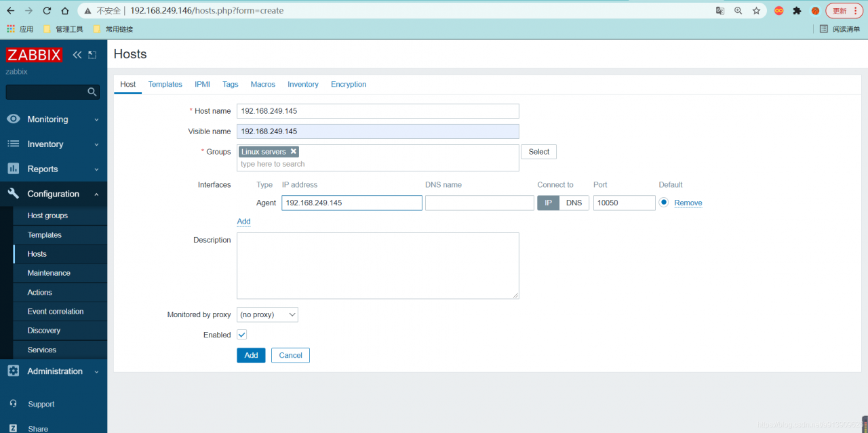868x433 pixels.
Task: Toggle the Enabled checkbox
Action: [241, 335]
